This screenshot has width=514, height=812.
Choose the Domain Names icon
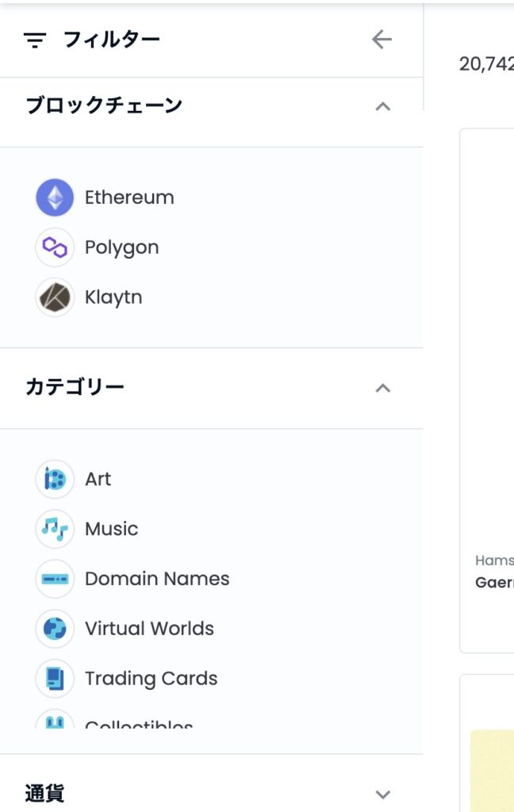55,578
